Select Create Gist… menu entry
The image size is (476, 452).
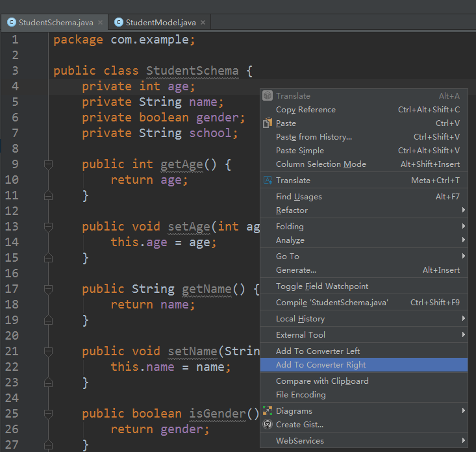pos(364,424)
